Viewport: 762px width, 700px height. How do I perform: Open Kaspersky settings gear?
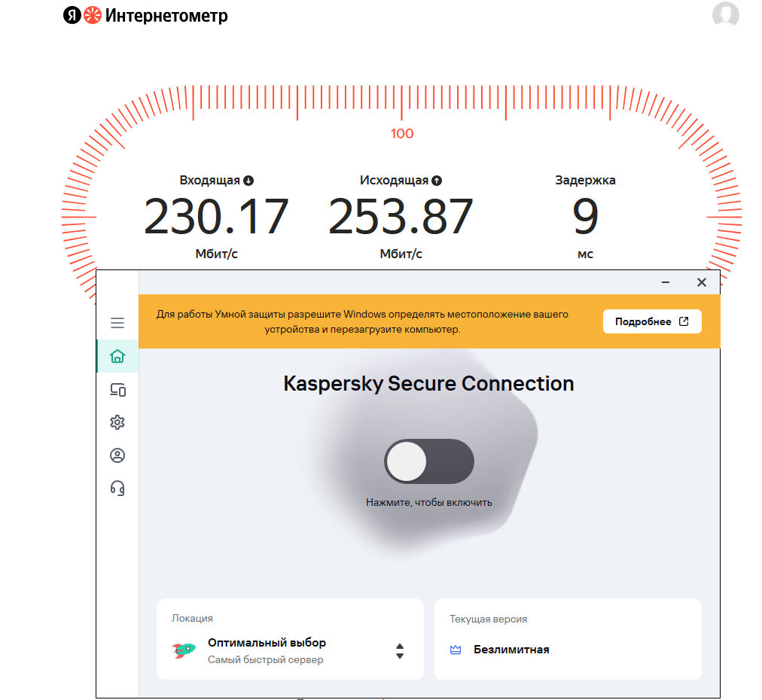click(117, 422)
